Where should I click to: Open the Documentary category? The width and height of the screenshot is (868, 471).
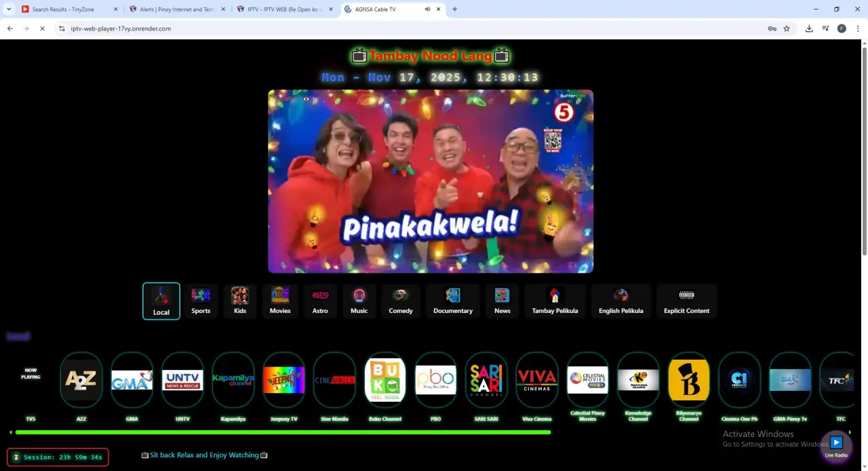(x=453, y=301)
